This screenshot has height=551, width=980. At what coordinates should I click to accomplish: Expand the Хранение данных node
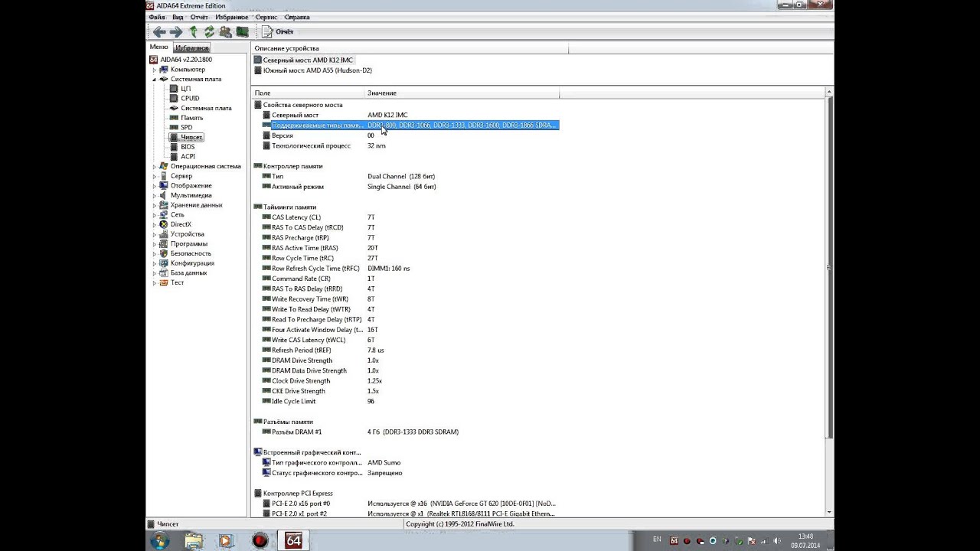[x=154, y=205]
